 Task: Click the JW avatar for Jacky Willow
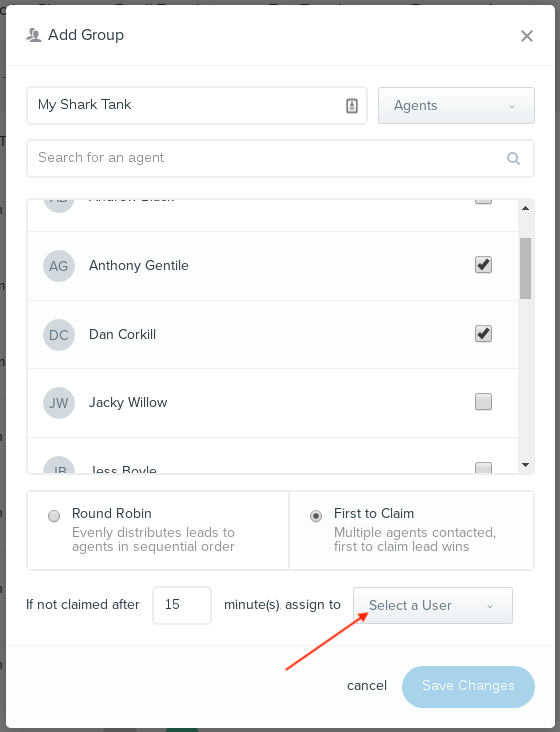(x=59, y=403)
